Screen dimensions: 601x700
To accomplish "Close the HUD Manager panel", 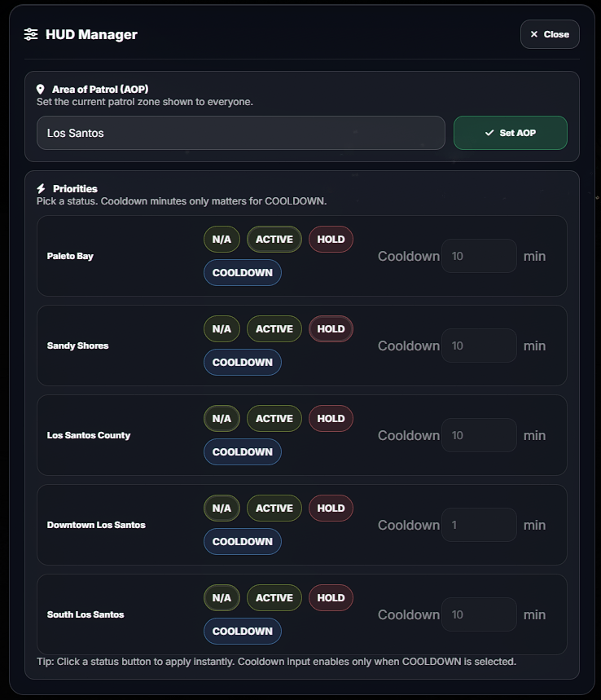I will pos(550,34).
